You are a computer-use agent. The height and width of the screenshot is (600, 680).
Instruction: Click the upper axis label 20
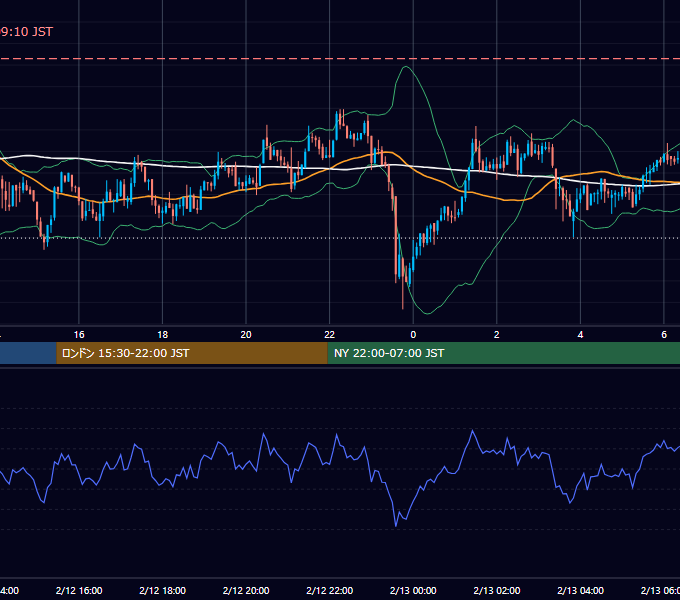click(246, 334)
